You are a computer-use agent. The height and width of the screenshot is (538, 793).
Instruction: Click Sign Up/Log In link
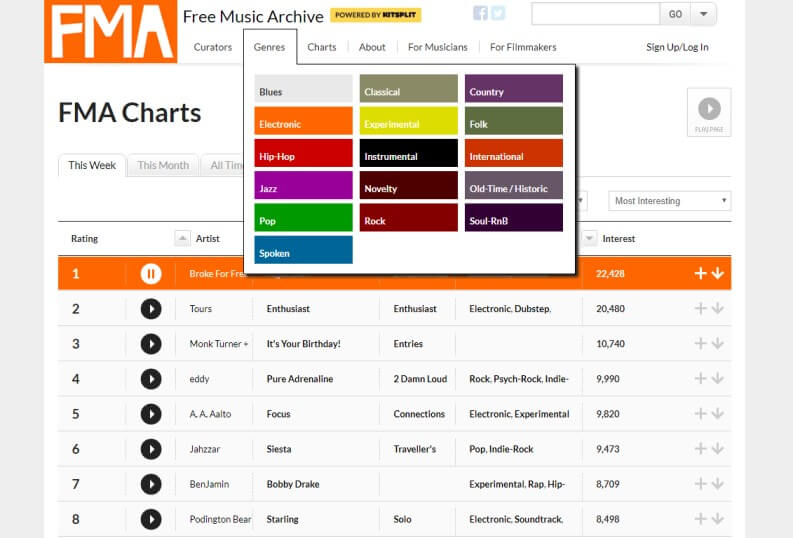click(677, 47)
